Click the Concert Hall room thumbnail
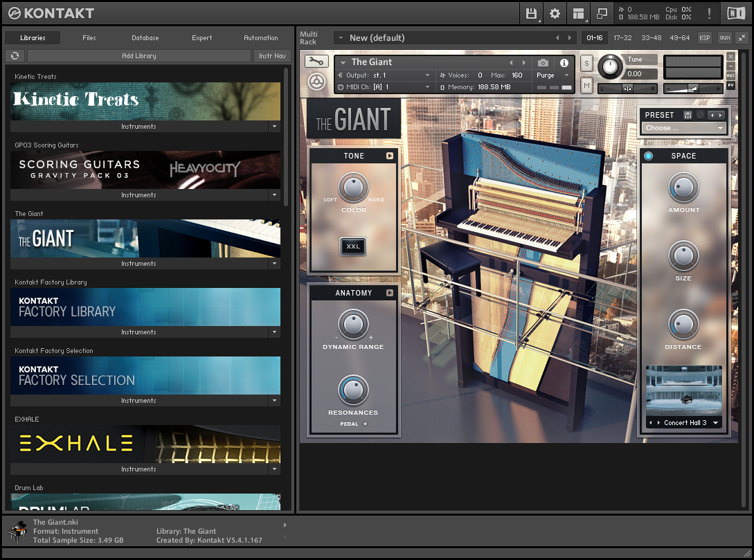 tap(684, 390)
